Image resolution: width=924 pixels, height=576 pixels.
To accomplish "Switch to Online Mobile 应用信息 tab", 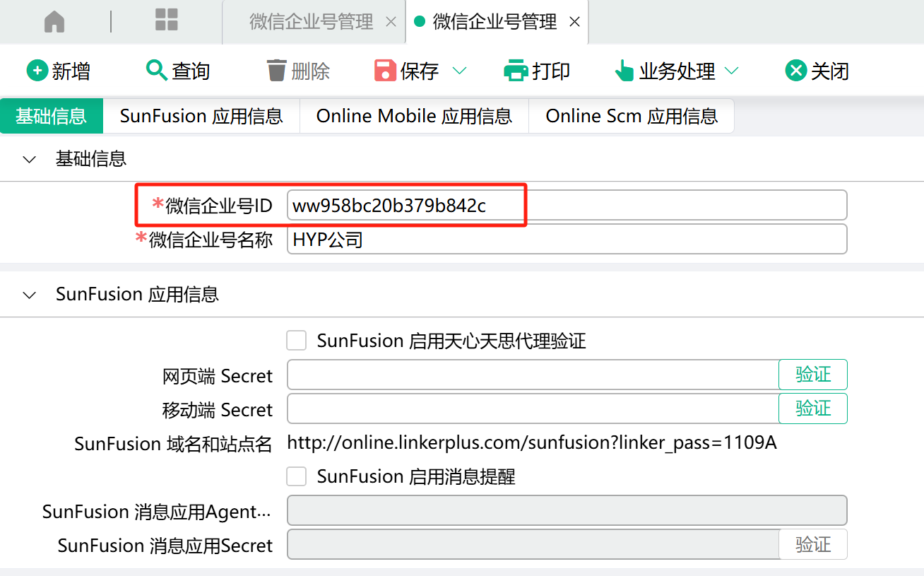I will pyautogui.click(x=414, y=116).
